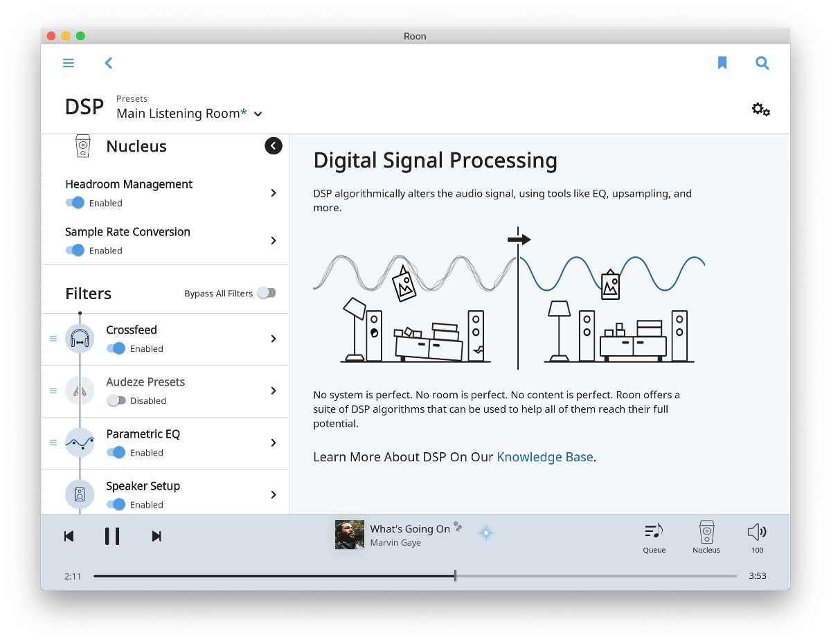Open the play Queue

tap(654, 537)
